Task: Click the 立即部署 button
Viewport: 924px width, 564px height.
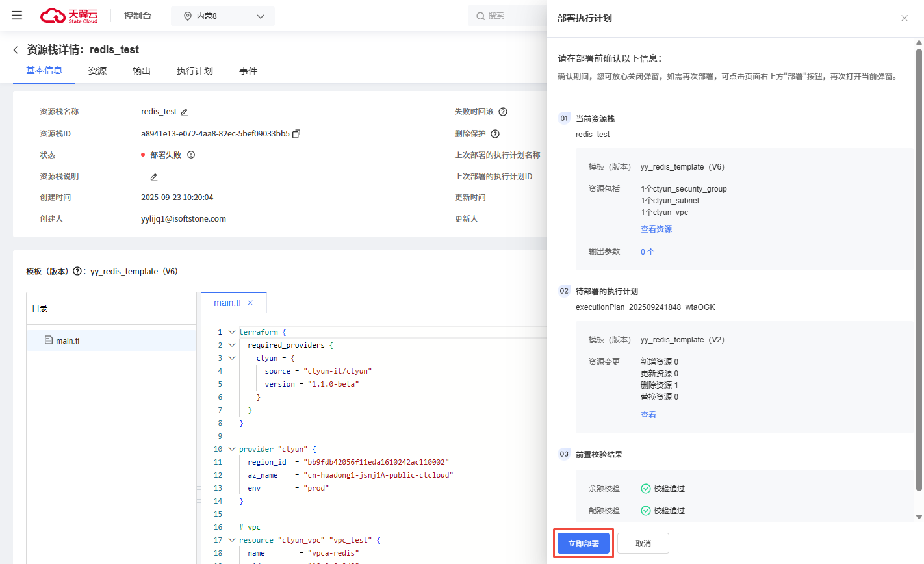Action: click(x=584, y=543)
